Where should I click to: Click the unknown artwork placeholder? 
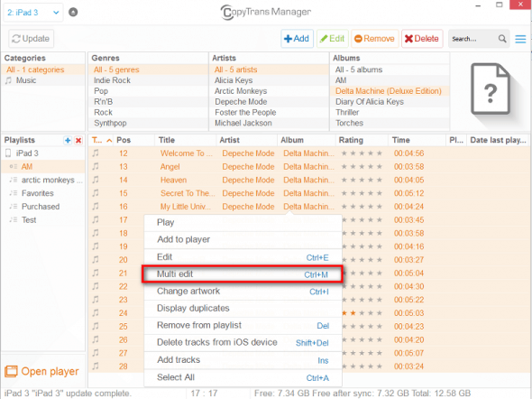coord(491,89)
